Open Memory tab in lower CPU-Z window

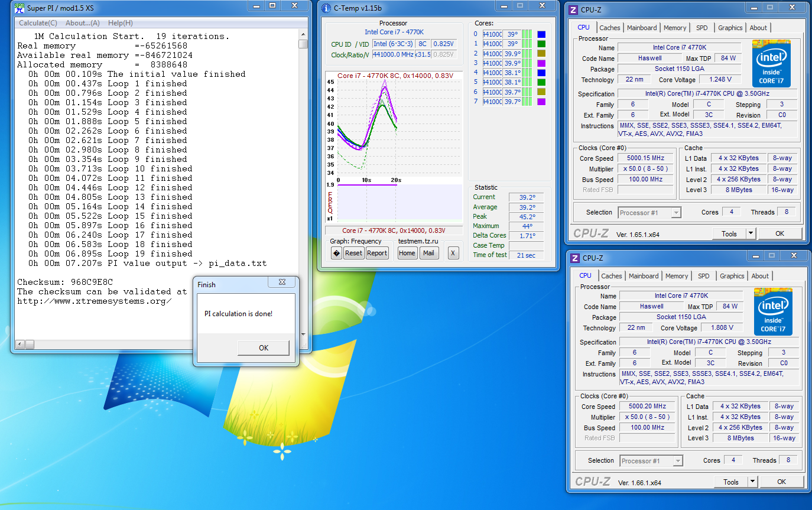(x=677, y=276)
